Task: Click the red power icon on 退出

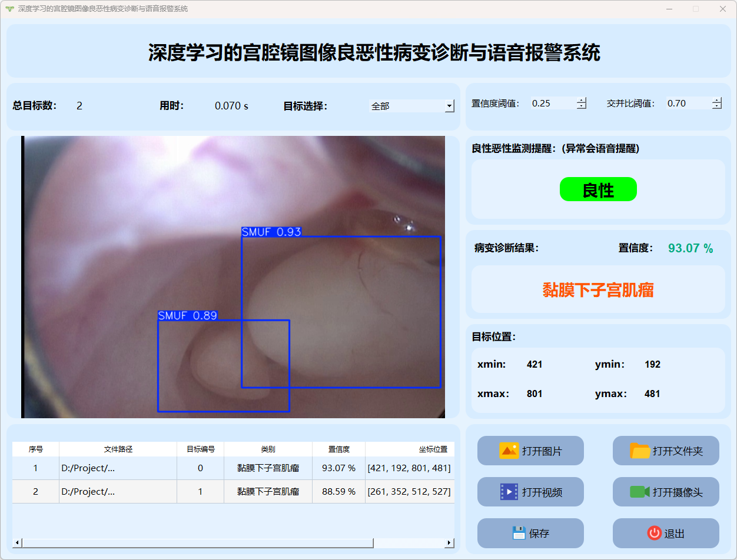Action: tap(655, 533)
